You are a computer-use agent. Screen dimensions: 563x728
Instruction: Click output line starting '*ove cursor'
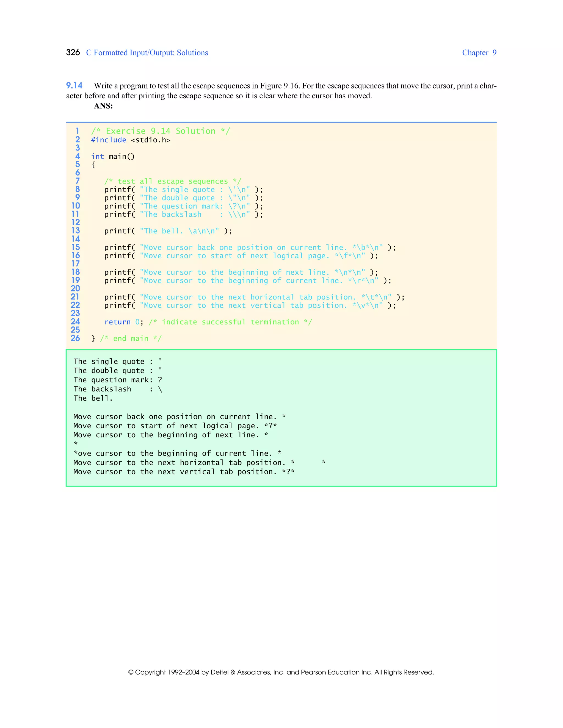click(177, 453)
